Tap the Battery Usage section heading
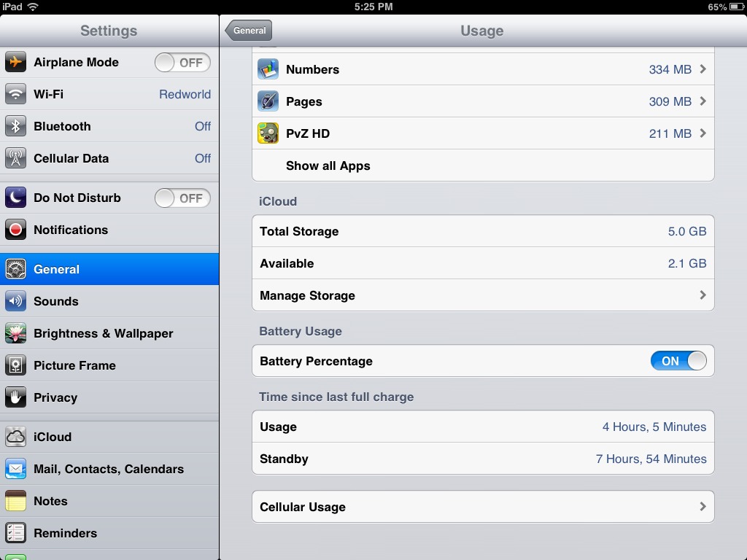 [301, 332]
